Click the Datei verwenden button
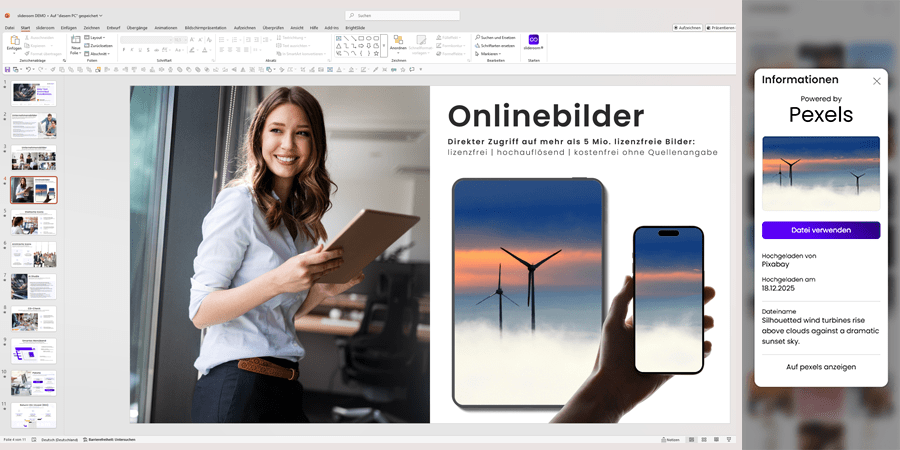 pyautogui.click(x=820, y=230)
